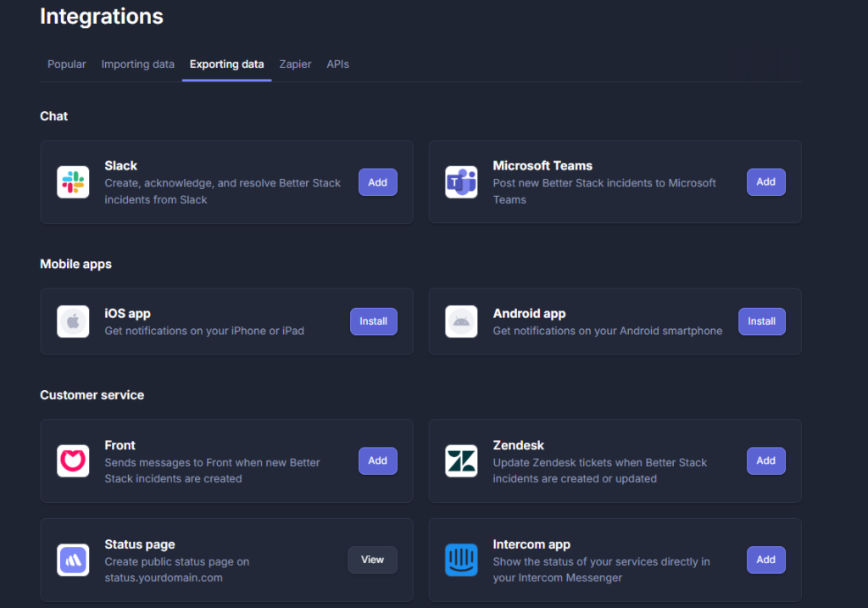Install the Android app
868x608 pixels.
pyautogui.click(x=761, y=321)
